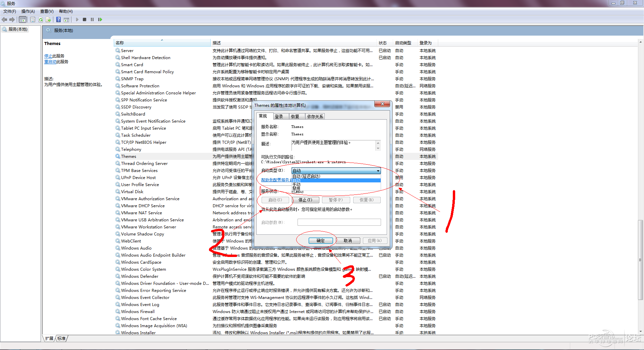Switch to the 扩展 view tab at bottom
The height and width of the screenshot is (350, 644).
click(49, 338)
